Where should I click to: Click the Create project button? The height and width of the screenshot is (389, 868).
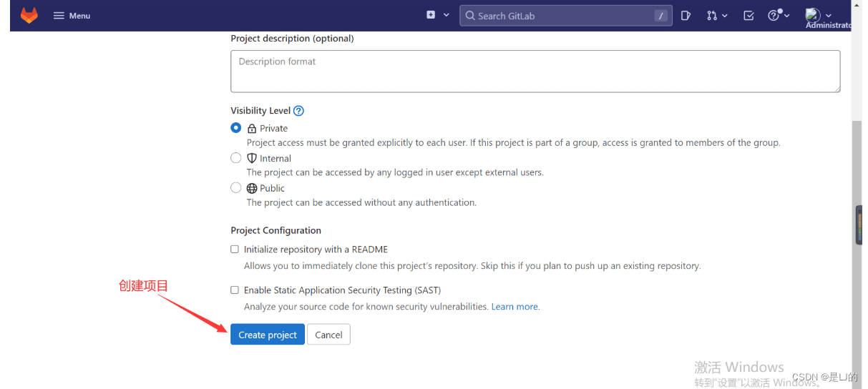click(268, 335)
